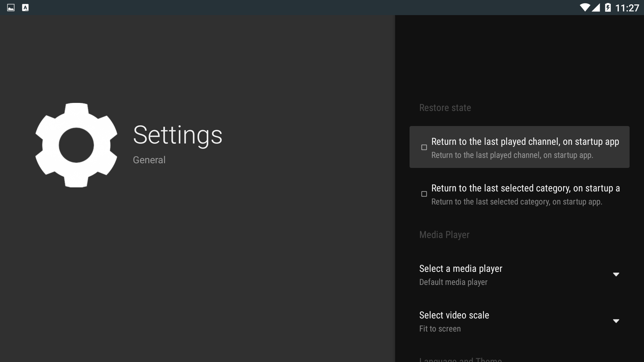Click the Media Player section header

pos(444,235)
